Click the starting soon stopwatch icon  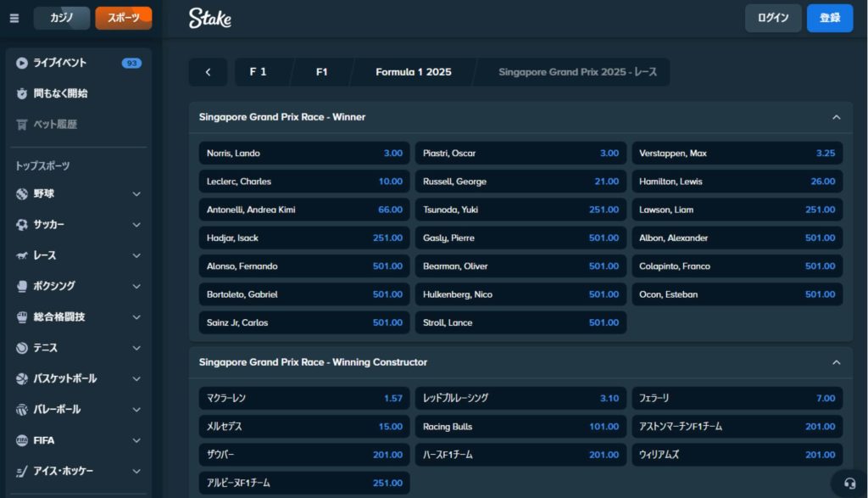21,93
